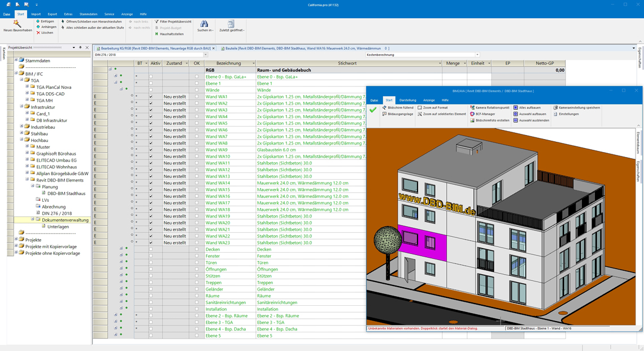Click Kamera Rotationspunkt icon
This screenshot has width=644, height=351.
[472, 108]
